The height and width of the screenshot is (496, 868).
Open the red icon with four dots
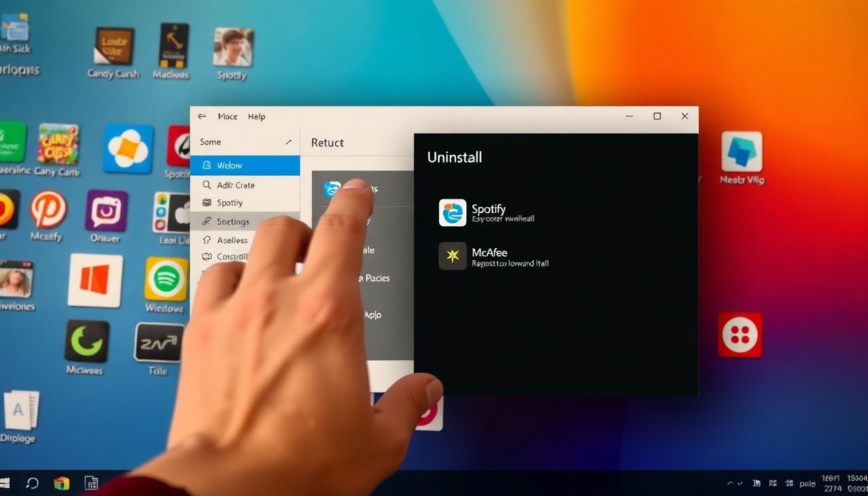[740, 335]
